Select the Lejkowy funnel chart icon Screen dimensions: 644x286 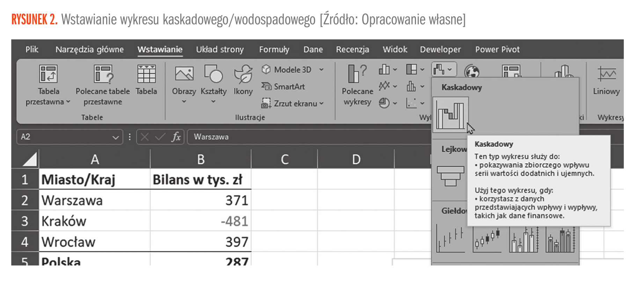pyautogui.click(x=450, y=176)
